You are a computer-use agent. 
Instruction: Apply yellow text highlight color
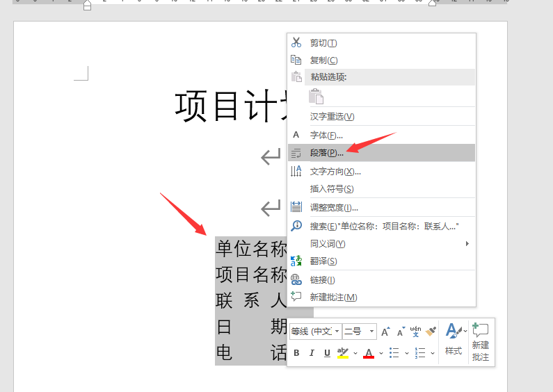coord(342,353)
